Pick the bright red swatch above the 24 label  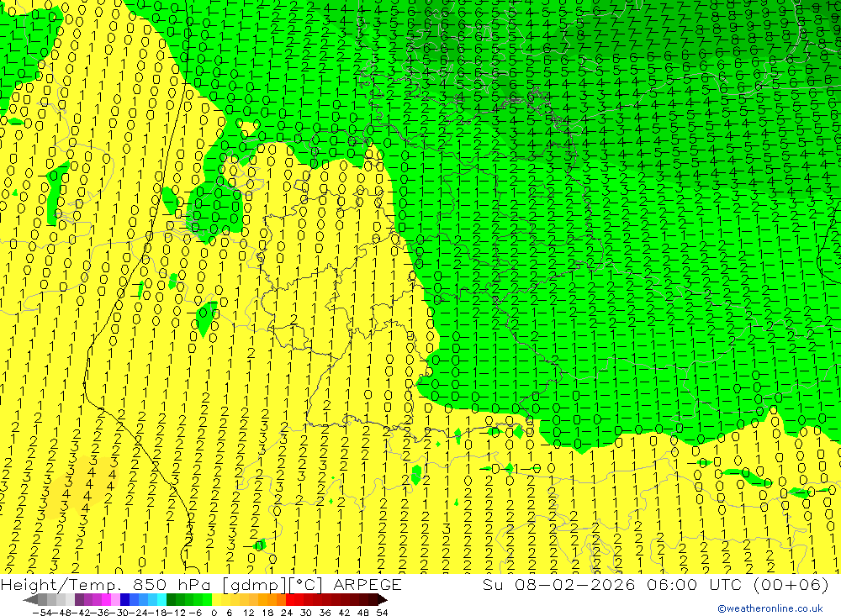290,599
